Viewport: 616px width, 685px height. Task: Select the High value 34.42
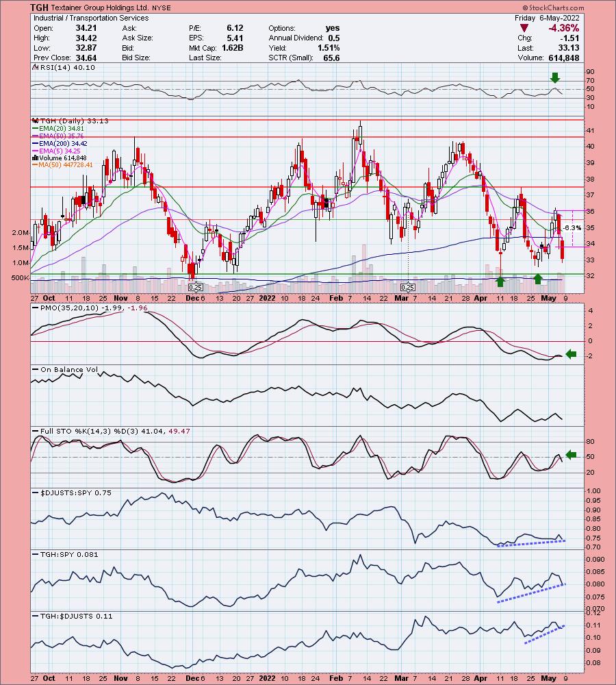pyautogui.click(x=86, y=38)
